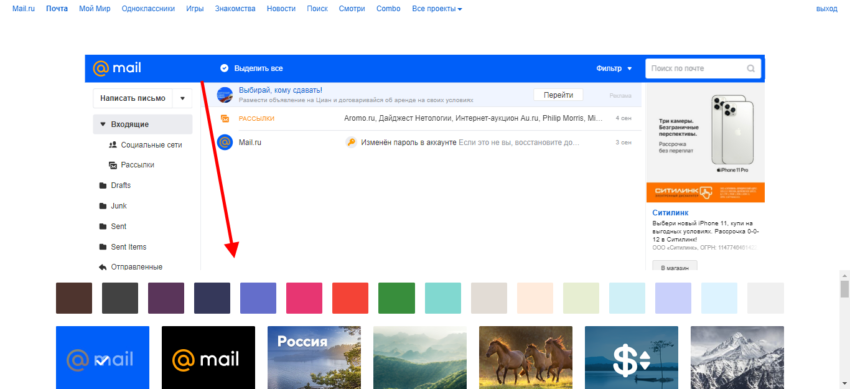Toggle the Выделить все checkmark
Viewport: 850px width, 389px height.
(224, 68)
